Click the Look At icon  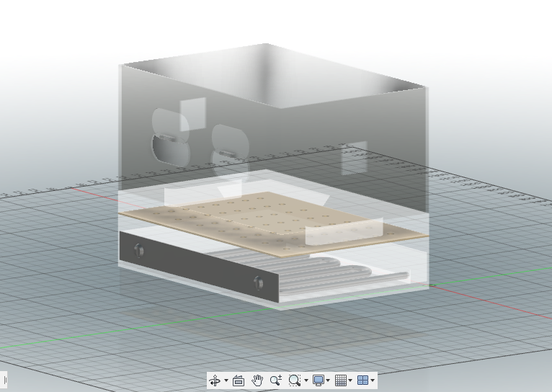239,380
